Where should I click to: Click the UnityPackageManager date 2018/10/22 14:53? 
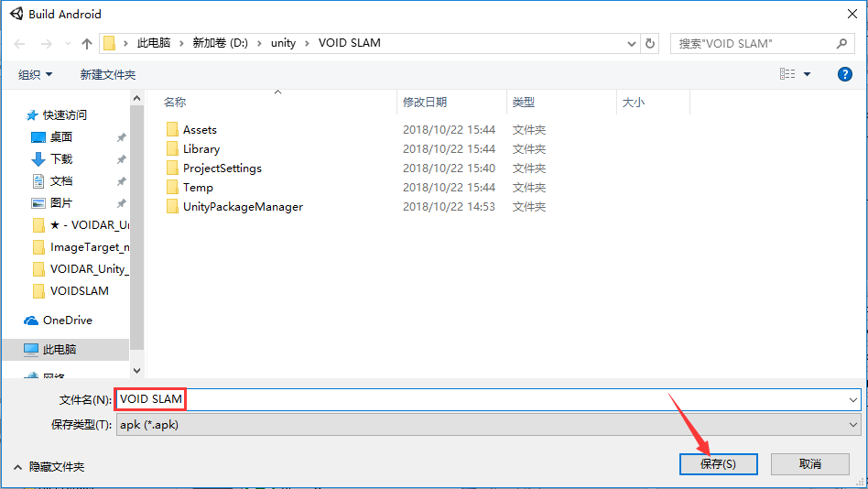point(449,207)
